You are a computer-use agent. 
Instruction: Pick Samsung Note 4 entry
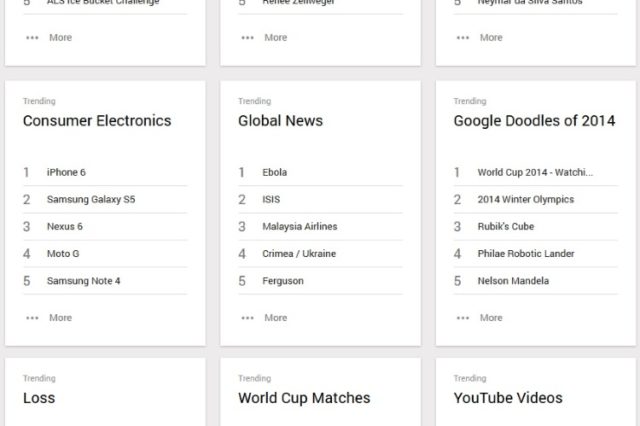[x=83, y=281]
